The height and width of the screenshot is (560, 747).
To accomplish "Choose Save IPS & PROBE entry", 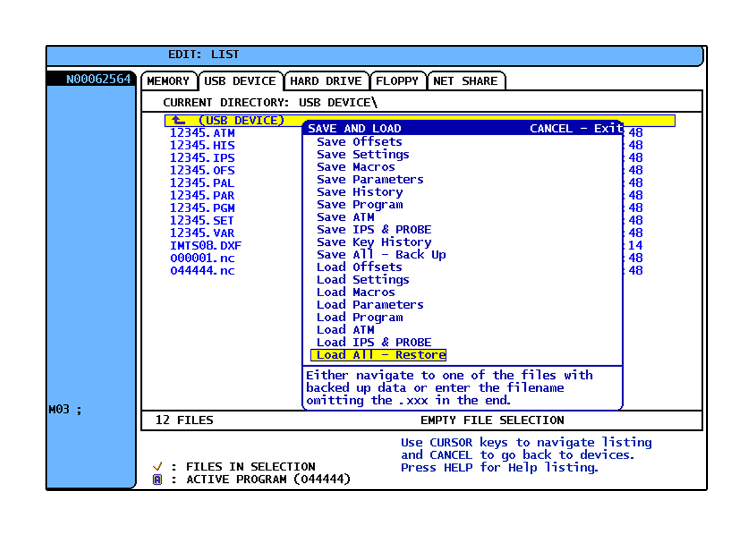I will coord(374,230).
